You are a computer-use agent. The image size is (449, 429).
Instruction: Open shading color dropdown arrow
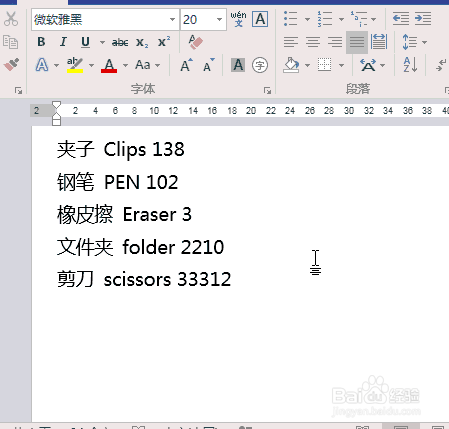[x=307, y=65]
